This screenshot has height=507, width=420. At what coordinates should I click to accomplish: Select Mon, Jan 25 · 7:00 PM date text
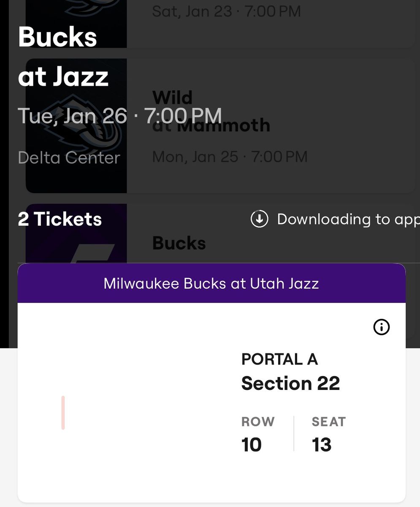[x=230, y=157]
